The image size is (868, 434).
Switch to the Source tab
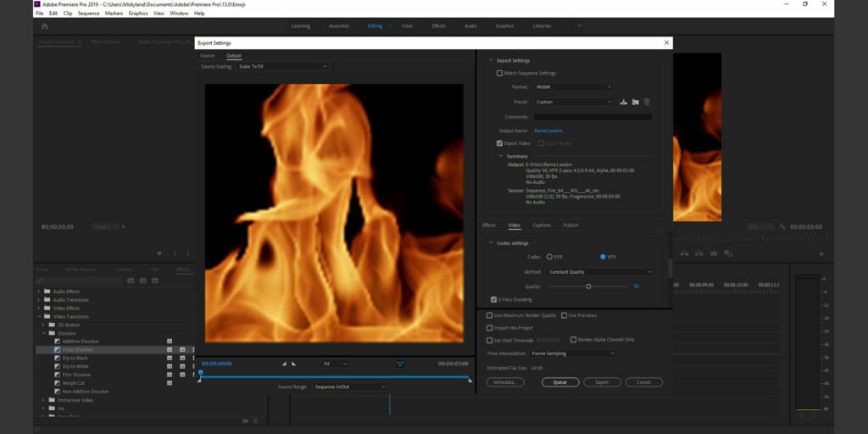pos(207,56)
